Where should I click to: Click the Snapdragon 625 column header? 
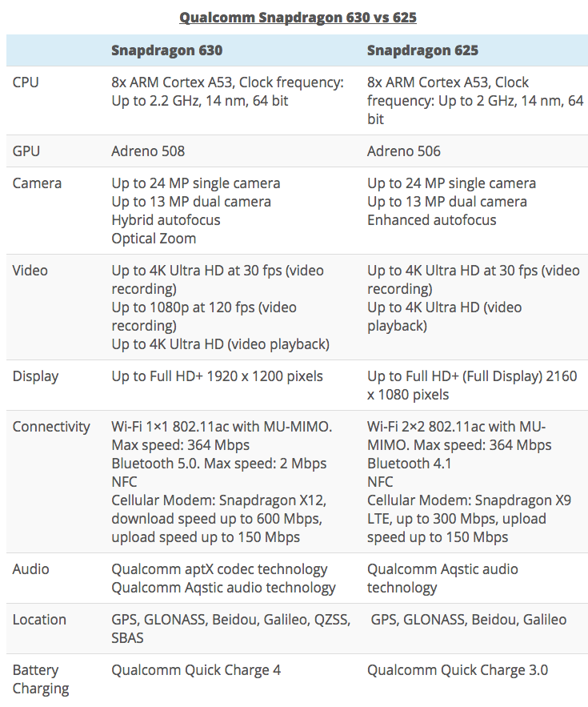(x=422, y=50)
